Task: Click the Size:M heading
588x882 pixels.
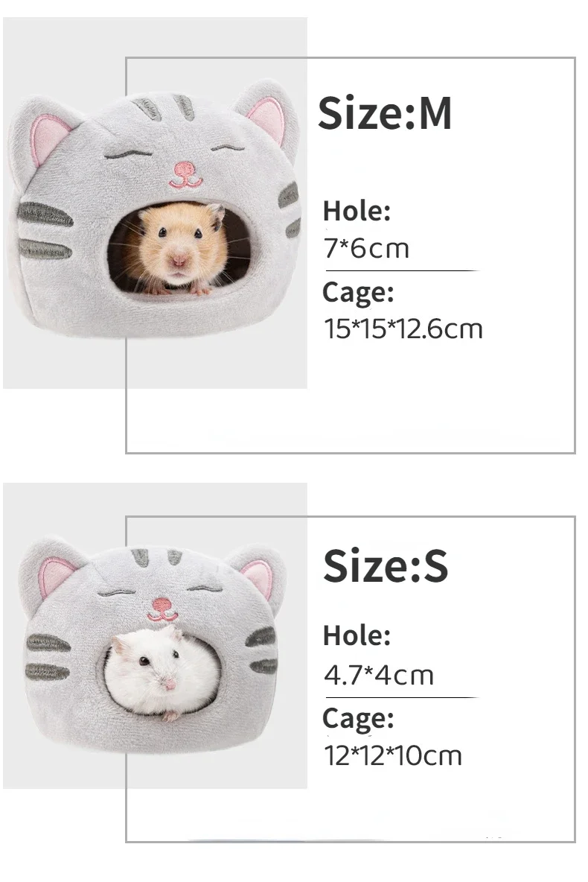Action: 385,114
